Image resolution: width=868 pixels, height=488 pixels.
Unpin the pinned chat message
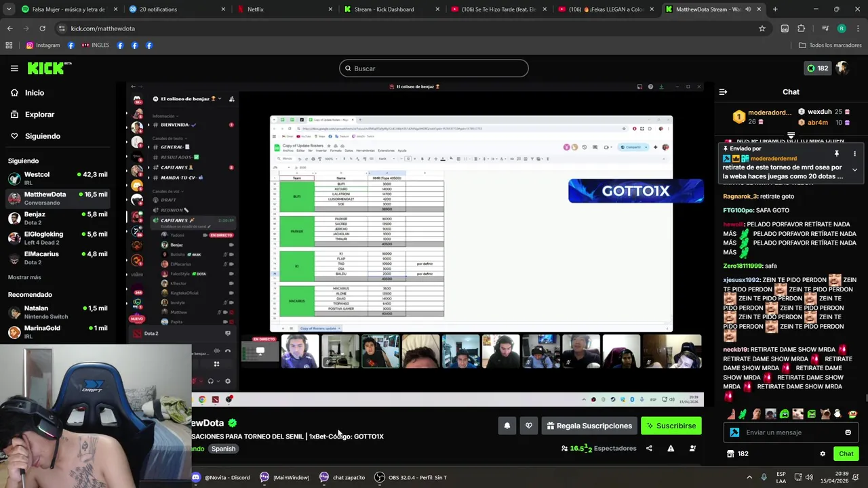(x=837, y=154)
